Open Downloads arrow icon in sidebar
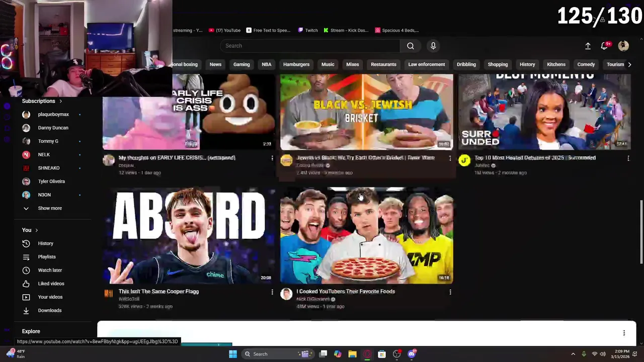Viewport: 644px width, 362px height. (x=26, y=310)
